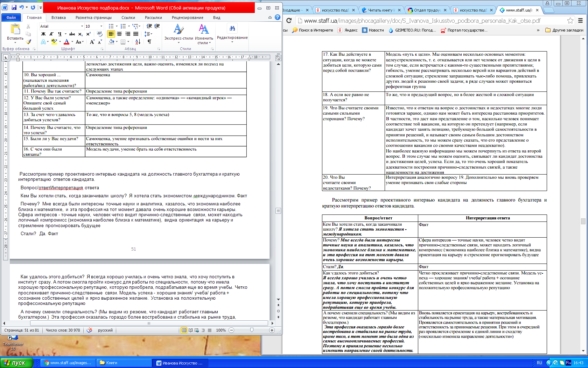This screenshot has width=588, height=368.
Task: Open the Change Case (Аа) dropdown
Action: point(80,42)
